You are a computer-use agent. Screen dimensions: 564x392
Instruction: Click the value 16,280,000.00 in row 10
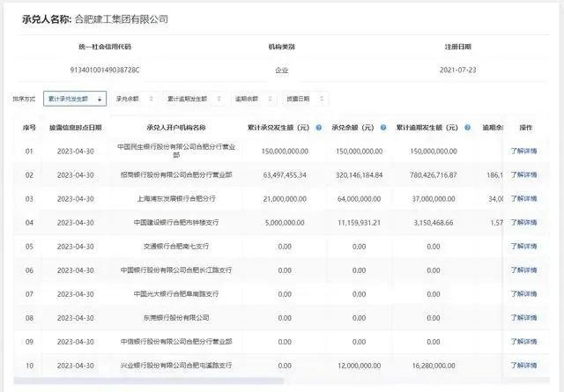click(434, 366)
